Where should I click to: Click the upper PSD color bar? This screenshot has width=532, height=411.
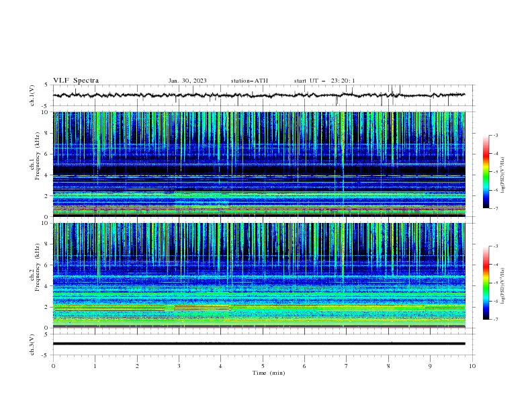pos(486,172)
